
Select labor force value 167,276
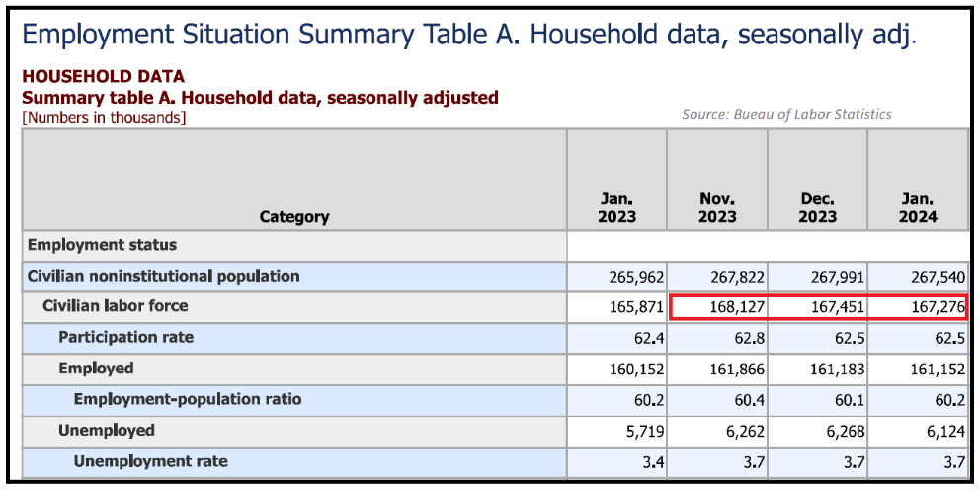(938, 307)
